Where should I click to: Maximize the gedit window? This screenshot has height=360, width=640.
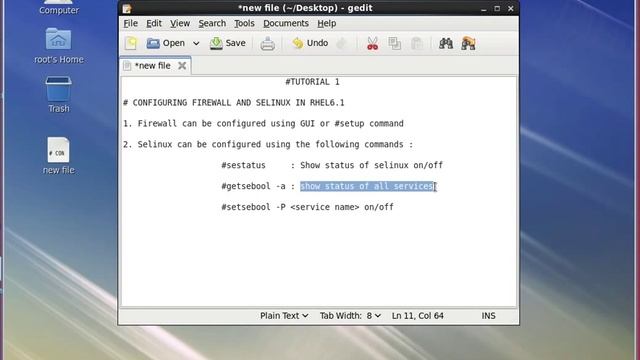click(497, 8)
